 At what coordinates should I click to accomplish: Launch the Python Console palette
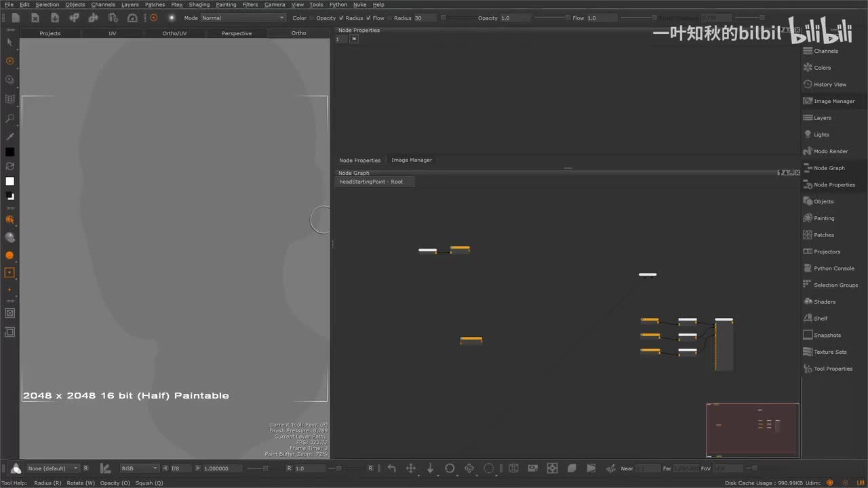click(x=834, y=268)
